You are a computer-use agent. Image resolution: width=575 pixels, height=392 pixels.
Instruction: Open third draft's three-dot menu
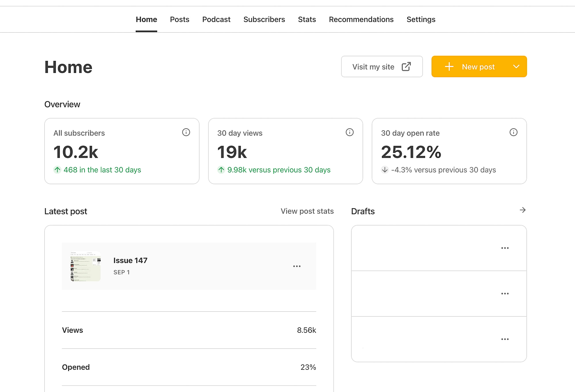(505, 339)
